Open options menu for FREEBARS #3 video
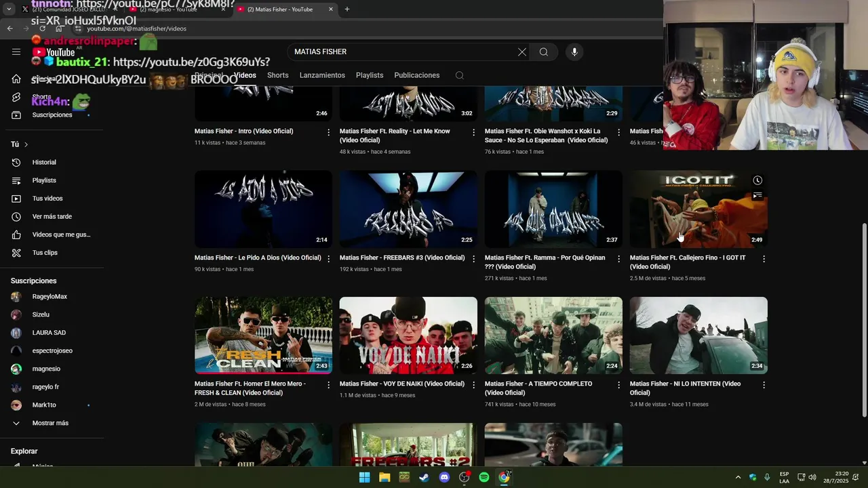The width and height of the screenshot is (868, 488). click(474, 259)
